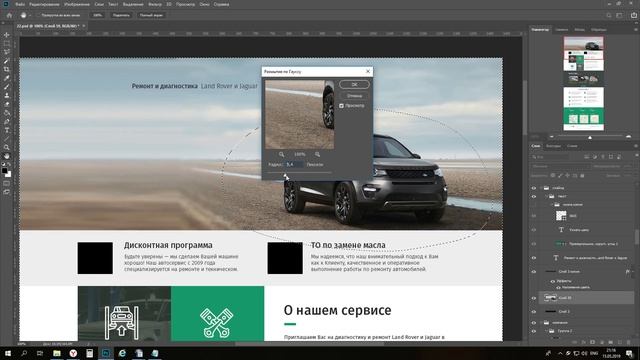The height and width of the screenshot is (360, 640).
Task: Collapse the текст layer group
Action: pos(547,196)
